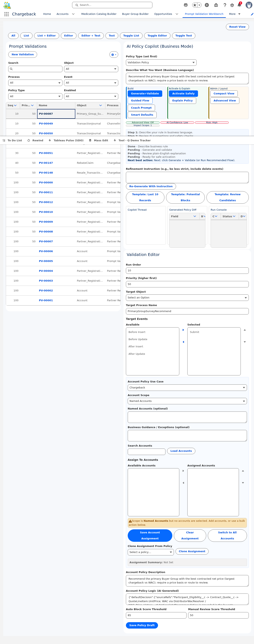The height and width of the screenshot is (644, 254).
Task: Open the Medication Catalog Builder tab
Action: 99,14
